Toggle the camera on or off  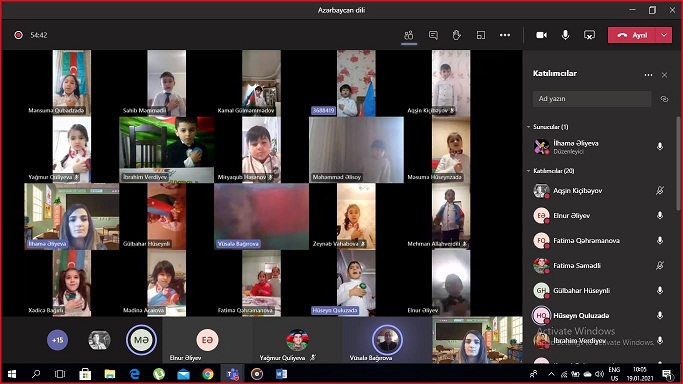tap(541, 35)
